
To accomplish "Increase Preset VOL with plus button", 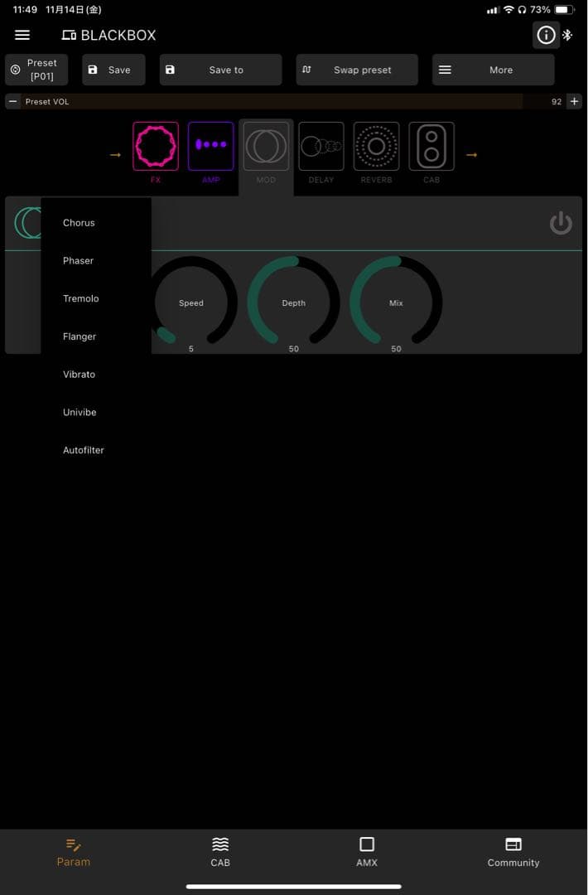I will point(574,101).
